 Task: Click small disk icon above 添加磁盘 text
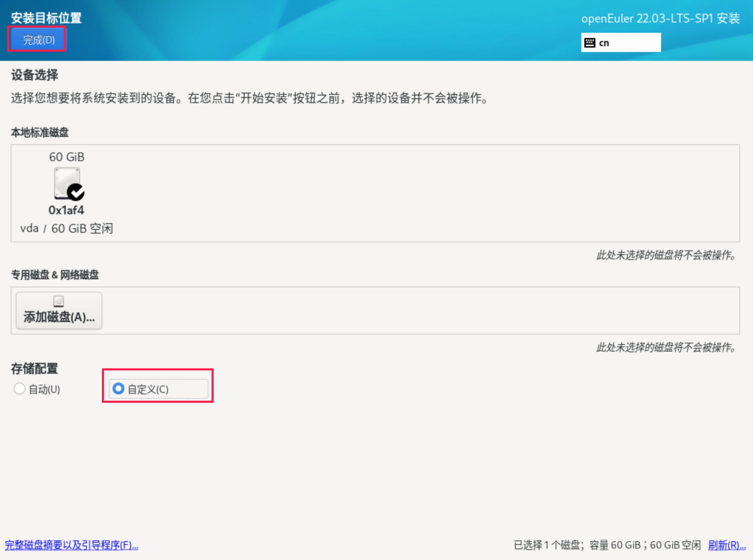(59, 301)
